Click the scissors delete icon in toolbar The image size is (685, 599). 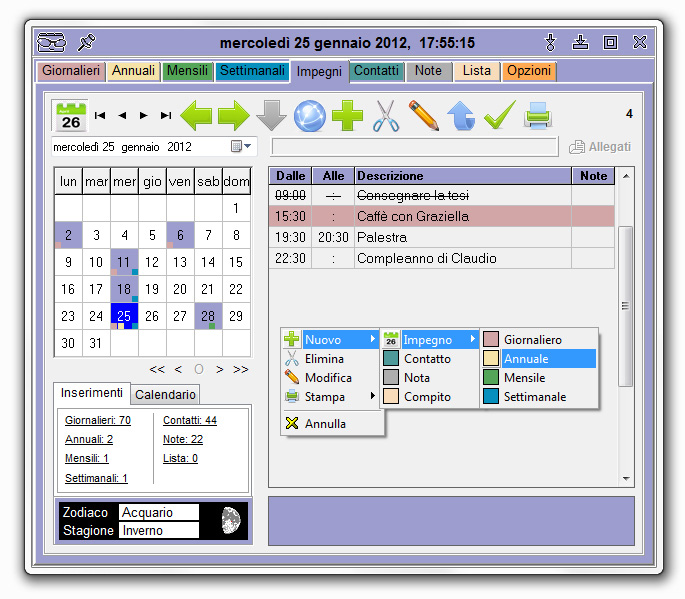[x=386, y=116]
